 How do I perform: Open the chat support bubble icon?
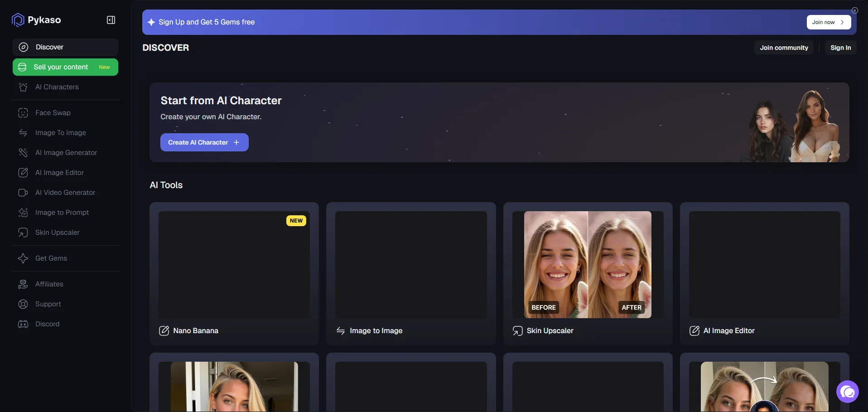tap(847, 392)
